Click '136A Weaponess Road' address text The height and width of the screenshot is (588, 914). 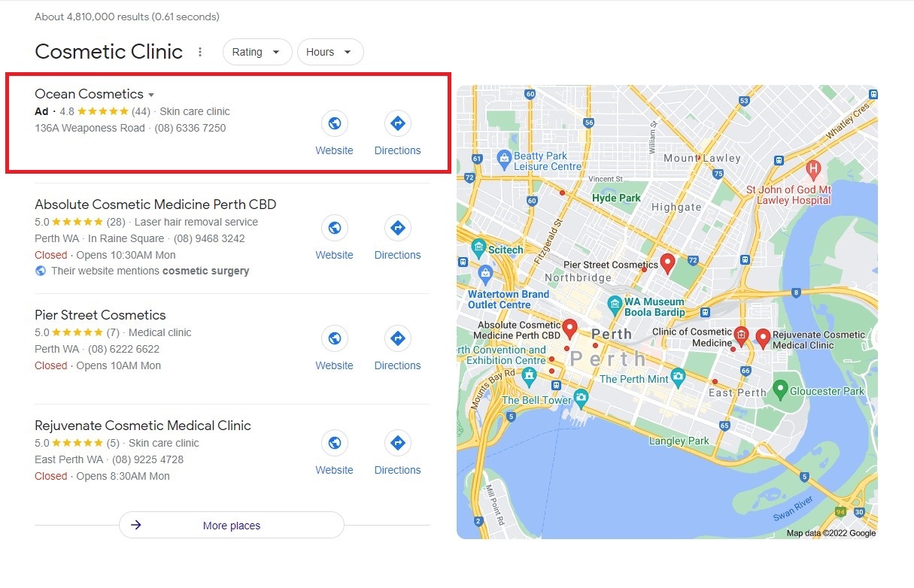click(90, 128)
